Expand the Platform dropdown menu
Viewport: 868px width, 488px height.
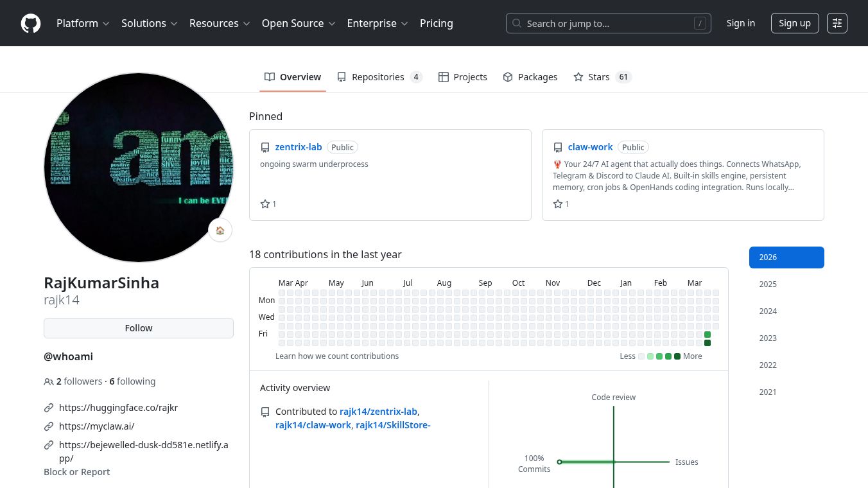[x=83, y=23]
